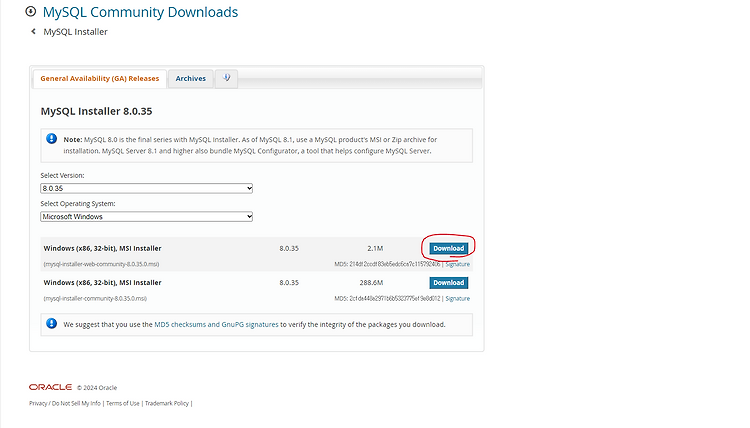The height and width of the screenshot is (428, 750).
Task: Open the Select Version dropdown
Action: (x=146, y=188)
